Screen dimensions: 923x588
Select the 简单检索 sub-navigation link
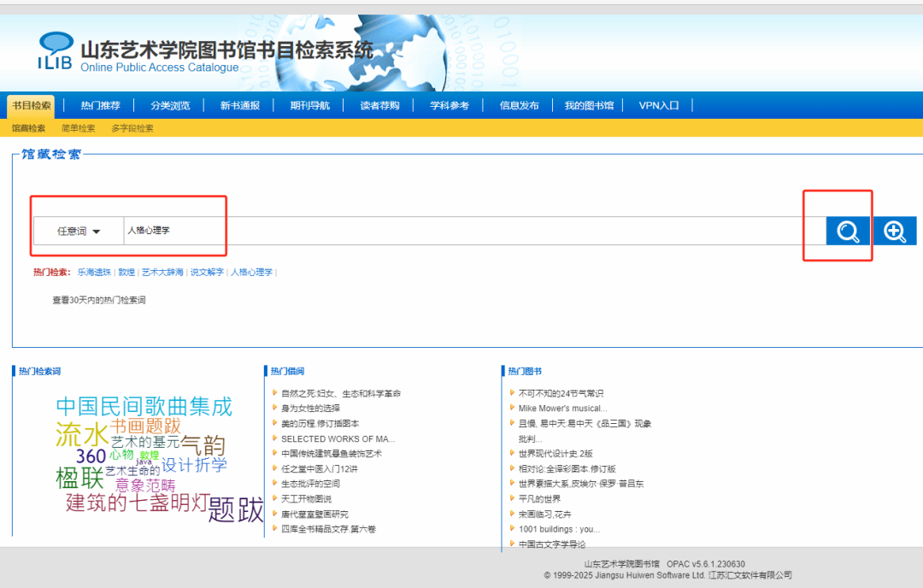click(x=79, y=128)
